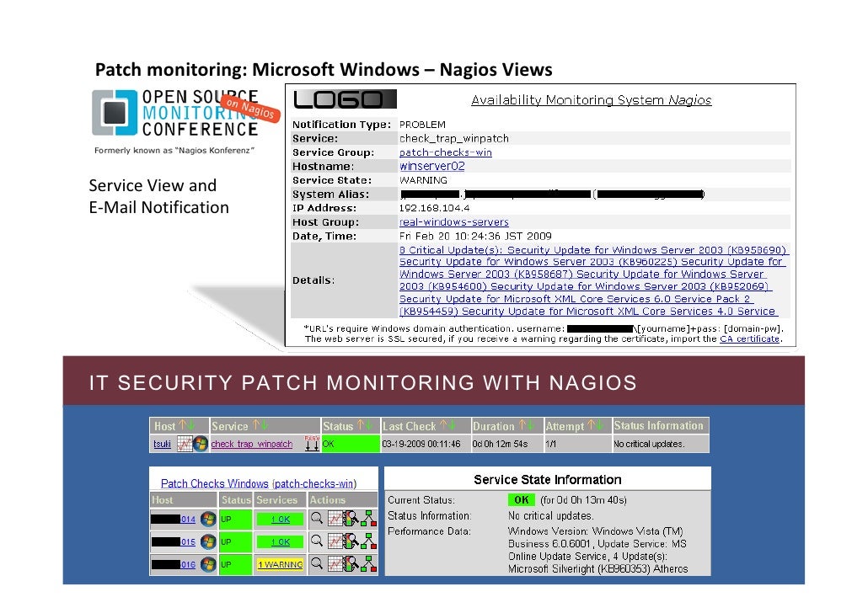The height and width of the screenshot is (613, 868).
Task: Sort Duration column ascending with up arrow
Action: [x=522, y=425]
